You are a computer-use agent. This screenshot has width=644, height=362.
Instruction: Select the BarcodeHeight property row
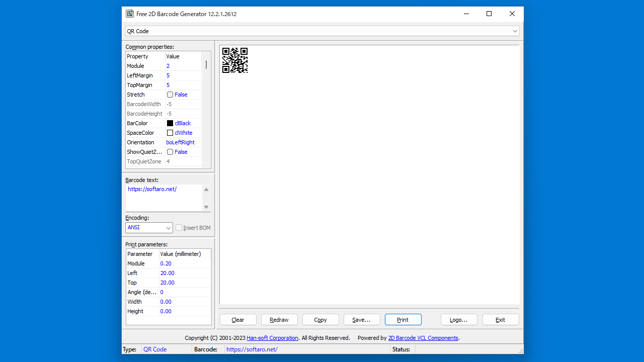[164, 114]
